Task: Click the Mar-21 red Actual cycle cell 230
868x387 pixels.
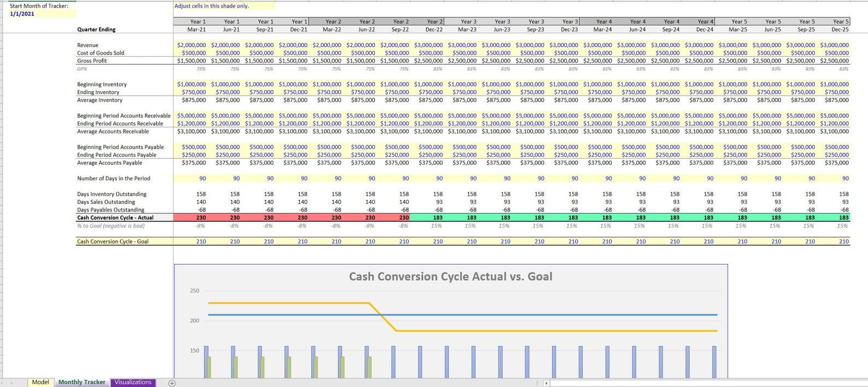Action: [191, 218]
